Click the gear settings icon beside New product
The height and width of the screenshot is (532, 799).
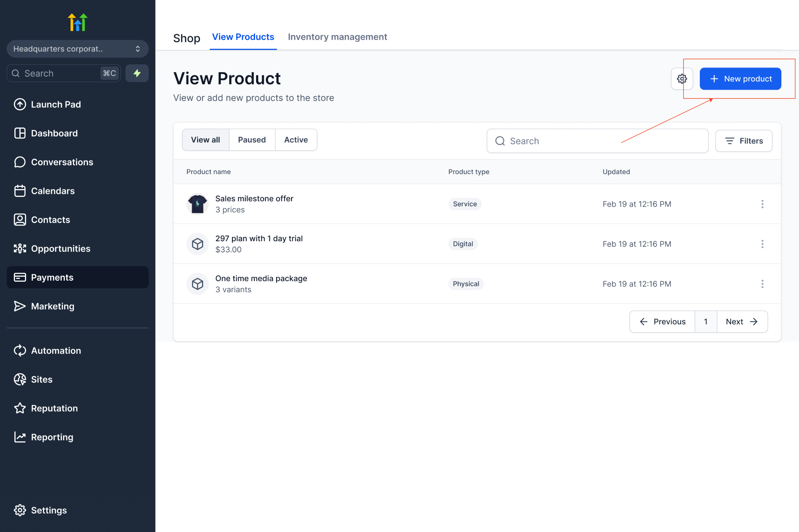[x=682, y=79]
